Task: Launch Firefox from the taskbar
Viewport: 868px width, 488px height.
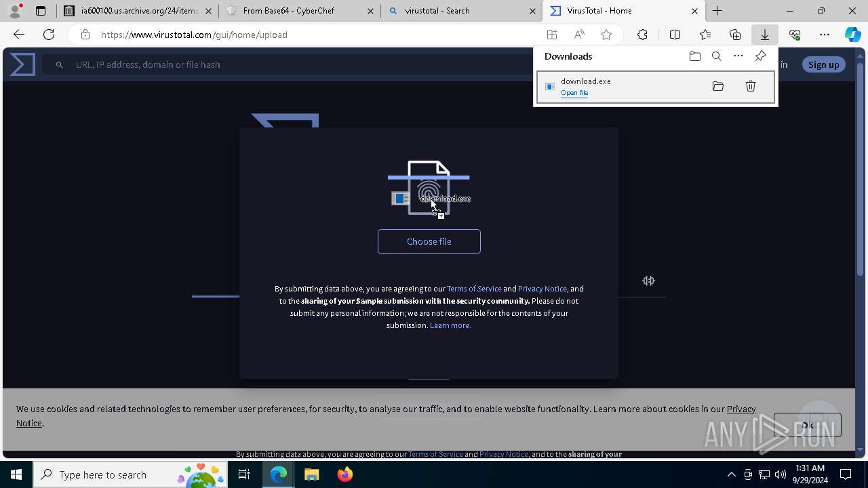Action: (345, 474)
